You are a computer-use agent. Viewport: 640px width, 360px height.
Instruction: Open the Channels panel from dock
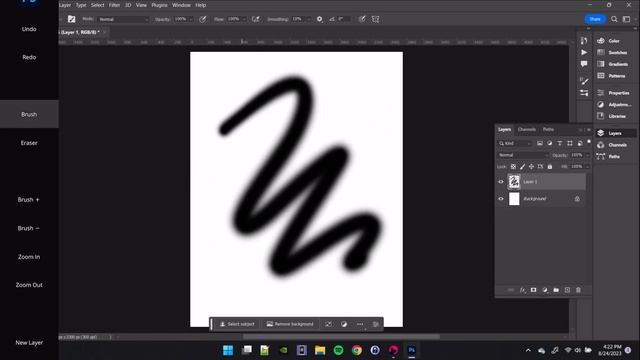pos(612,145)
